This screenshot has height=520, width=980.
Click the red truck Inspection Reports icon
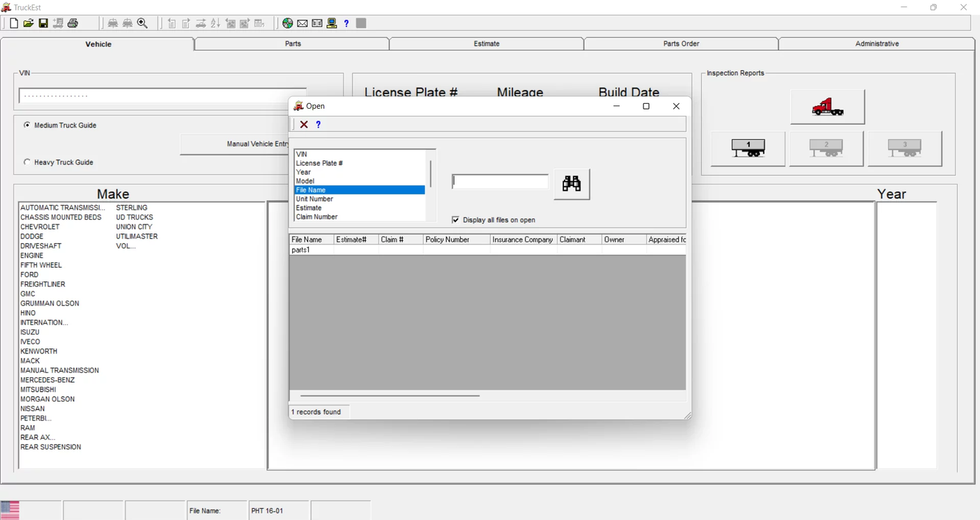(x=827, y=106)
